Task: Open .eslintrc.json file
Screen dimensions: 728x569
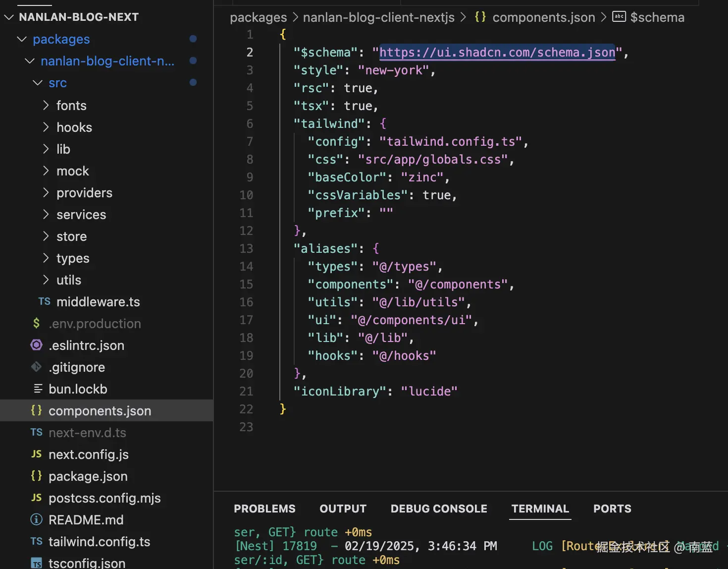Action: coord(86,345)
